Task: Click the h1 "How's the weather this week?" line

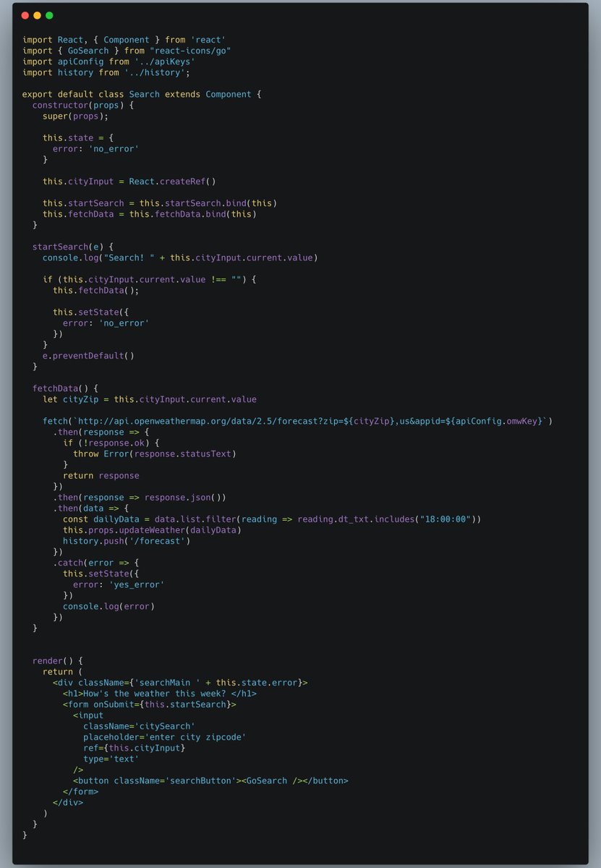Action: click(x=160, y=694)
